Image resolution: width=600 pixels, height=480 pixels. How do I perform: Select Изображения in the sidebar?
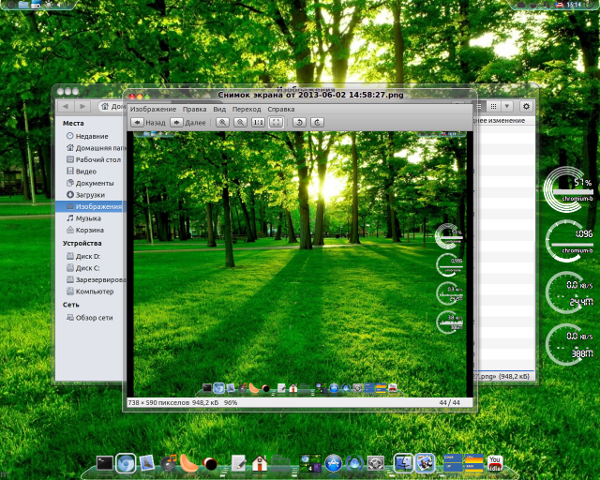[91, 207]
